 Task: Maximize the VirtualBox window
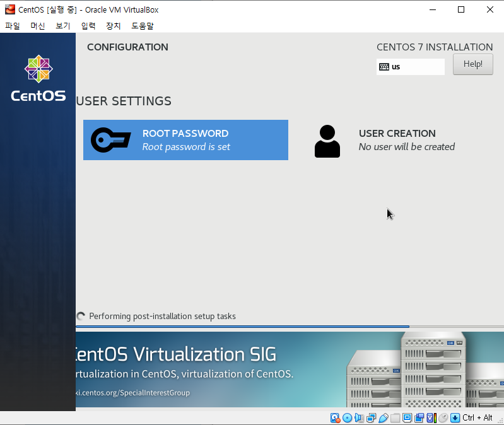point(461,9)
